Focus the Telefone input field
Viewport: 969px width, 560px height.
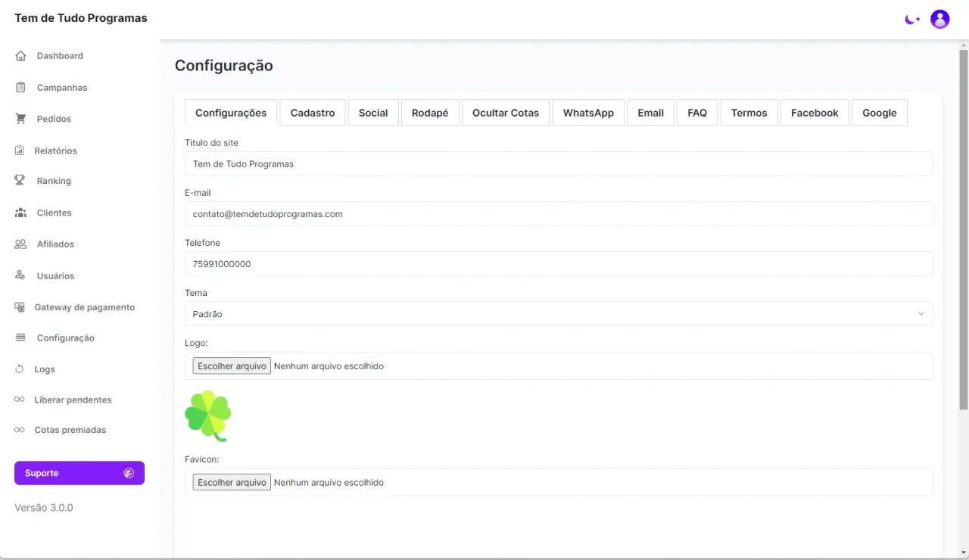tap(559, 264)
